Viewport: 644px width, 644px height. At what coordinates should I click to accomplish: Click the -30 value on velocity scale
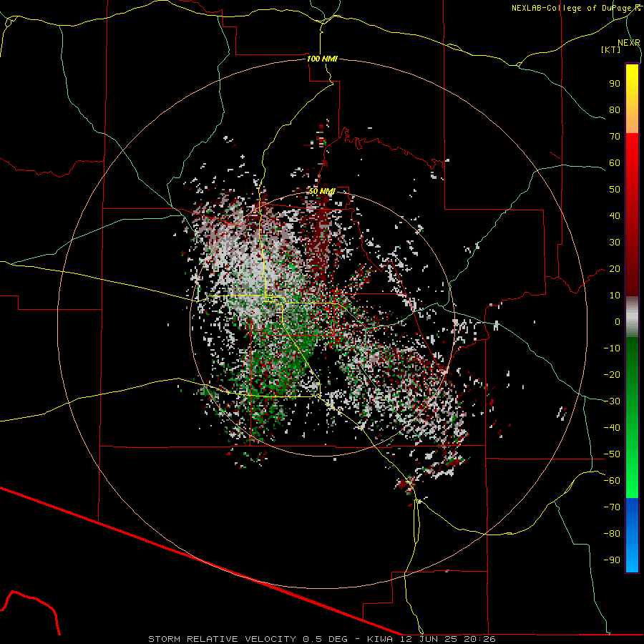pos(612,401)
